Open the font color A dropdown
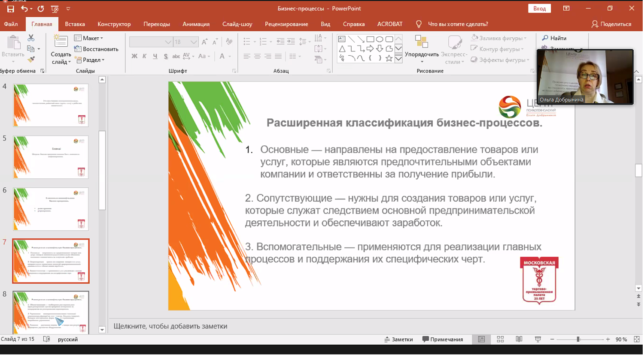Image resolution: width=644 pixels, height=355 pixels. 230,56
